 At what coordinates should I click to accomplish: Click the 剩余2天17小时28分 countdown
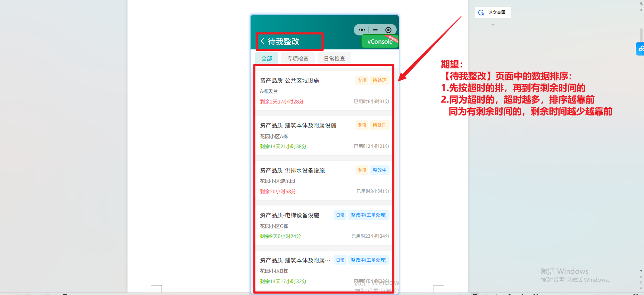[282, 102]
